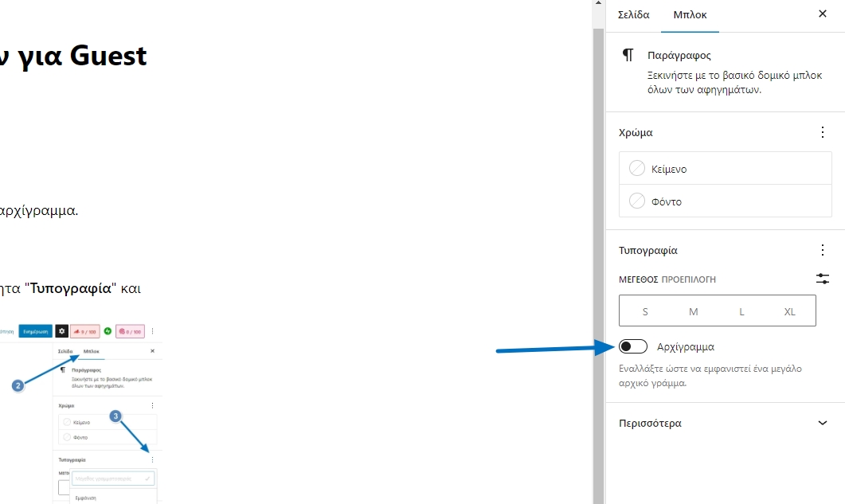Screen dimensions: 845x504
Task: Click the chevron next to Περισσότερα
Action: click(823, 424)
